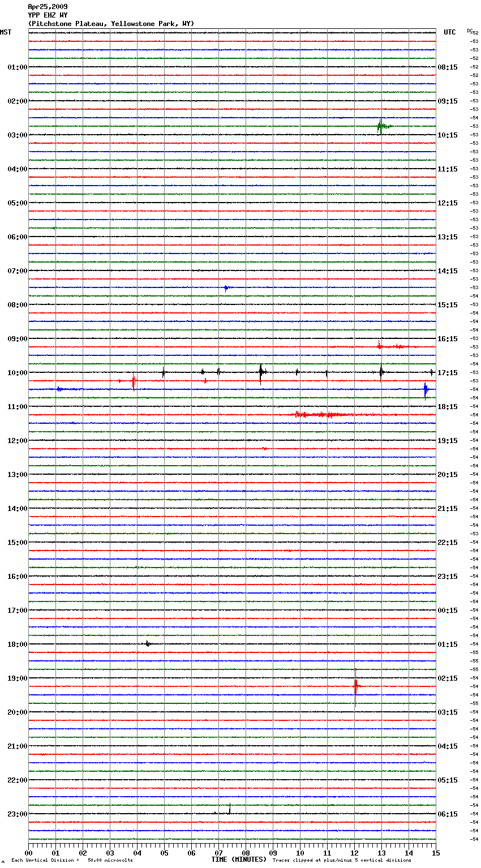Click the '05' tick on the bottom minutes axis
This screenshot has width=481, height=868.
pos(164,853)
